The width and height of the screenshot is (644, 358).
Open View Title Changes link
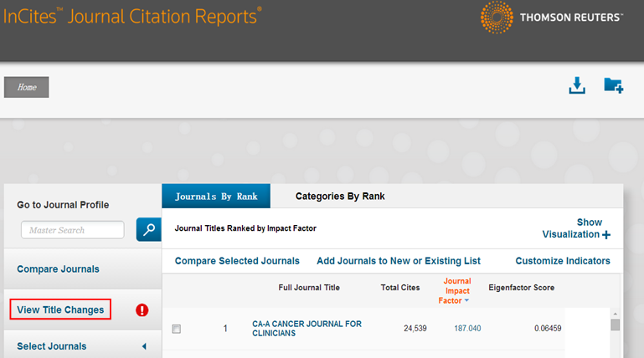(x=60, y=309)
